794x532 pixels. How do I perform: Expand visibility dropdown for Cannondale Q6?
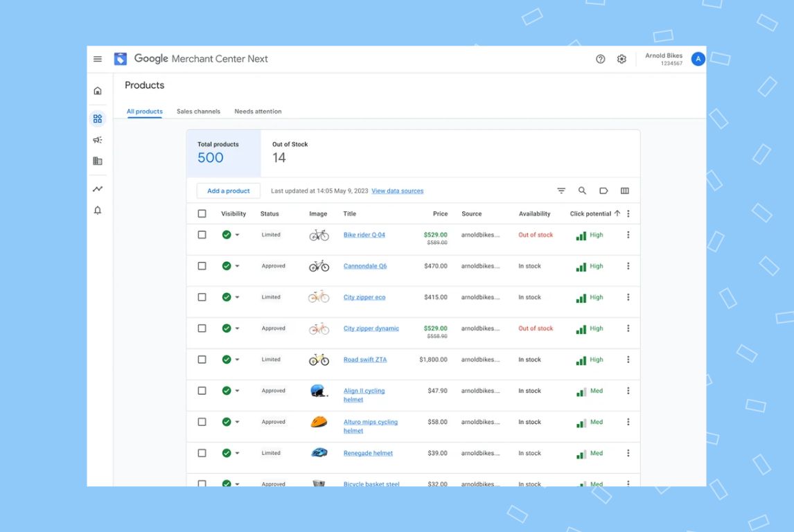(x=237, y=266)
